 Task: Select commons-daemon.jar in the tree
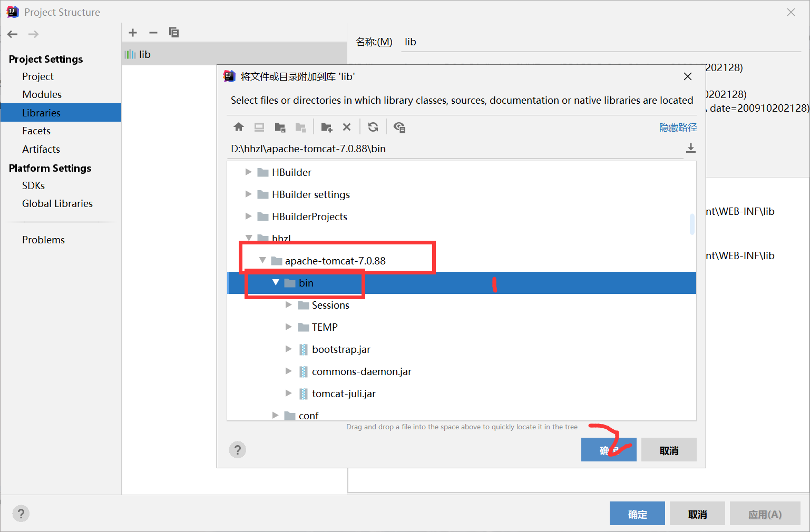[x=462, y=371]
